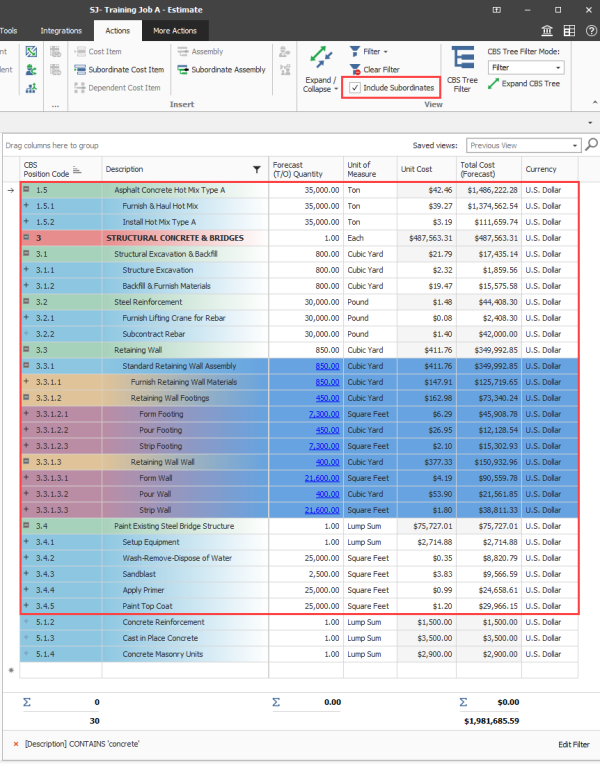Open the CBS Tree Filter tool

462,68
